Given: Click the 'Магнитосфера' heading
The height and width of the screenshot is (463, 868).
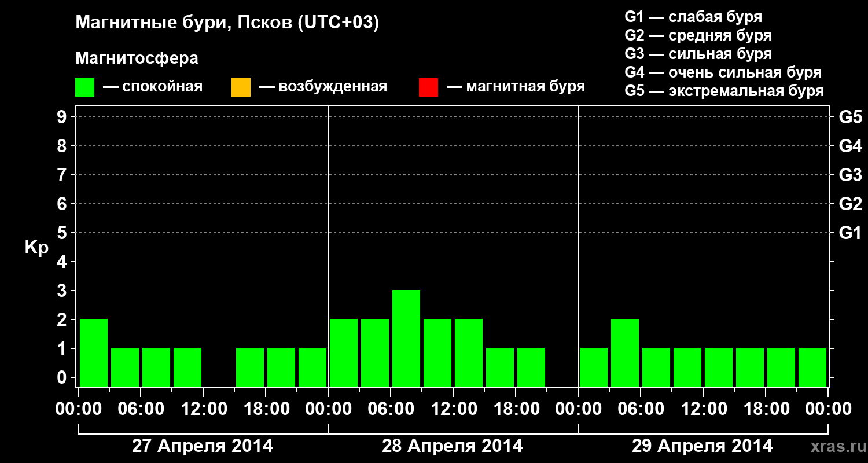Looking at the screenshot, I should pos(137,58).
